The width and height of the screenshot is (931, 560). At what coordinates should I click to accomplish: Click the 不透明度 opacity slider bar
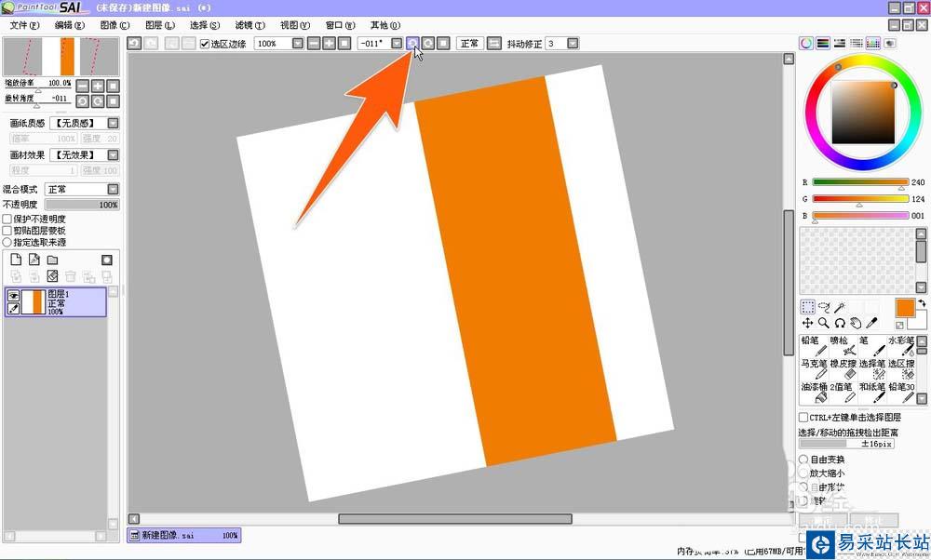click(x=82, y=205)
